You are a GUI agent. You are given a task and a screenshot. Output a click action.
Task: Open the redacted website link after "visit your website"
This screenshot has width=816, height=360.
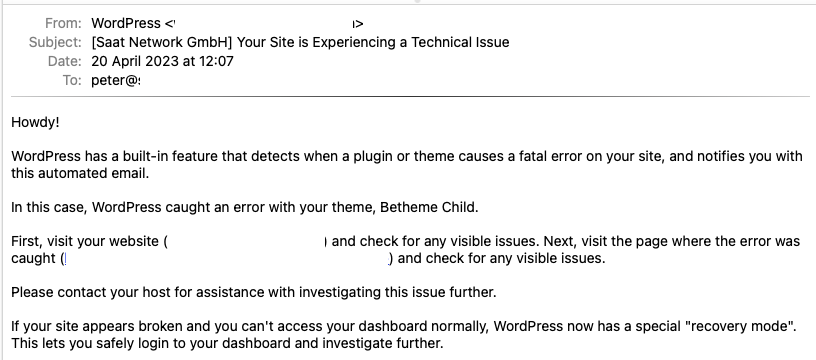[x=247, y=241]
